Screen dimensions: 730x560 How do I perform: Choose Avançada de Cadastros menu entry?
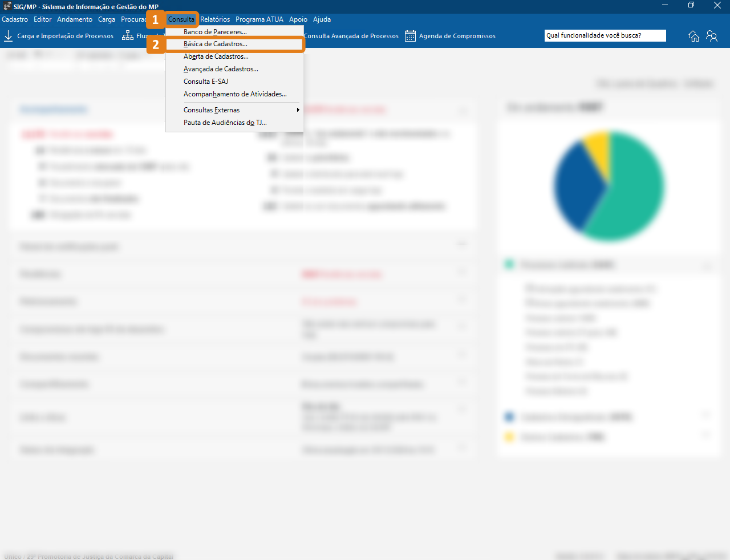[221, 69]
